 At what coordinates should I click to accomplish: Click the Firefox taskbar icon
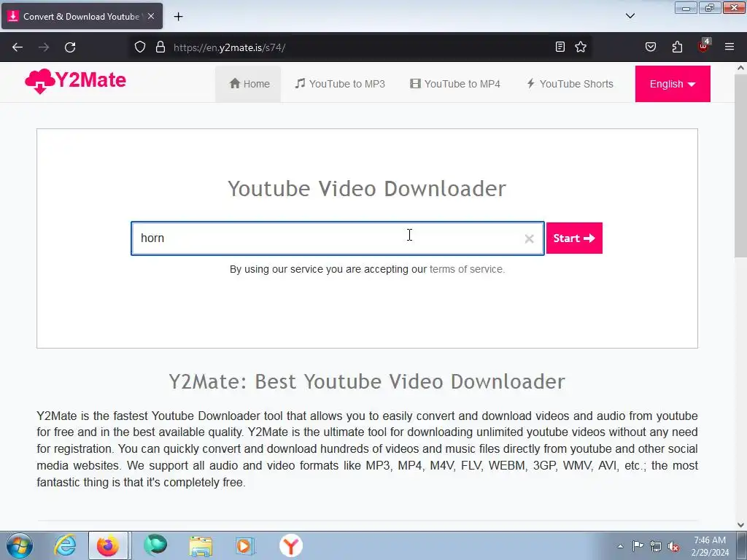[108, 545]
